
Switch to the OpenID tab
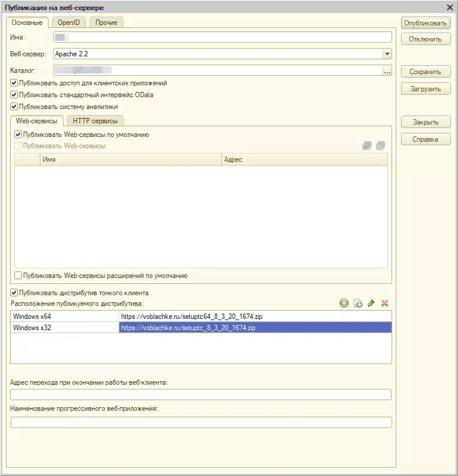69,23
